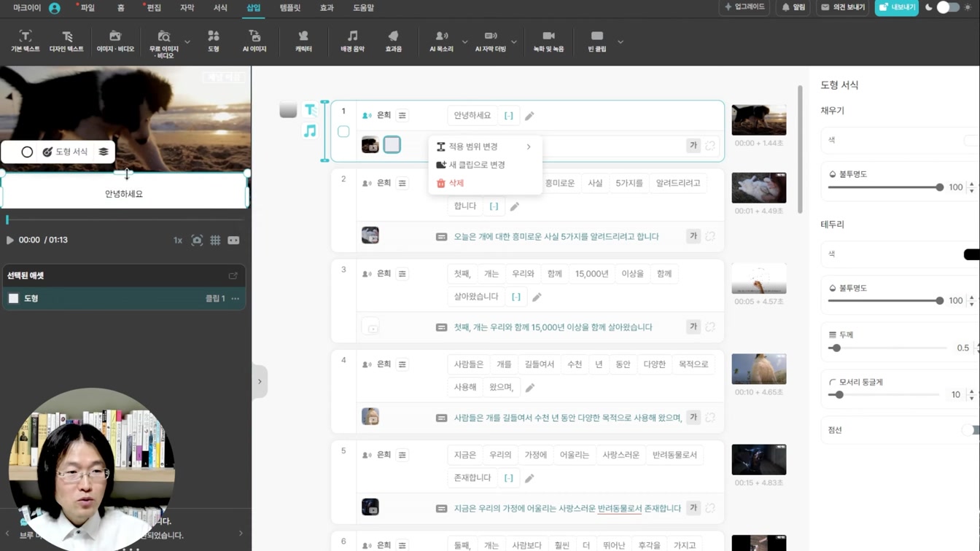Open the AI 자막 더빙 tool
The image size is (980, 551).
(491, 42)
